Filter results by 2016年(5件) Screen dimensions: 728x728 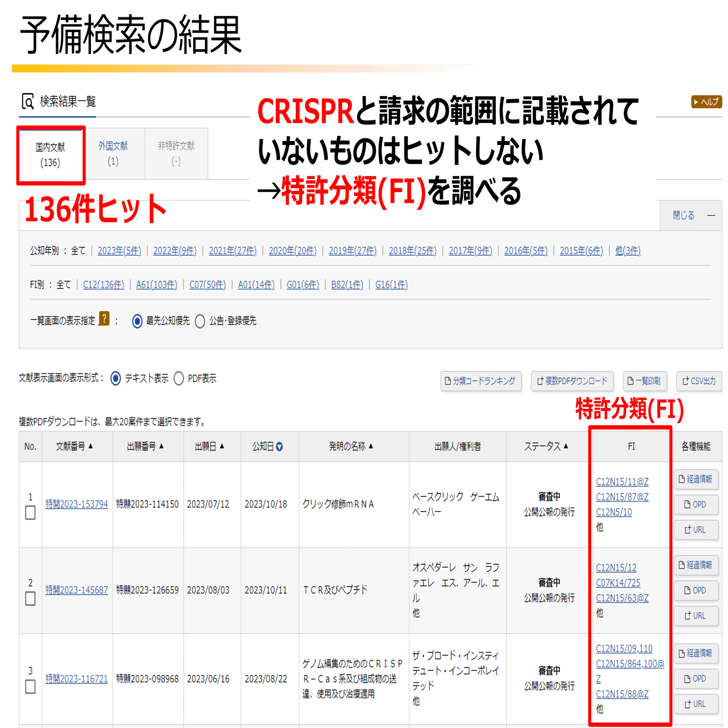(526, 250)
